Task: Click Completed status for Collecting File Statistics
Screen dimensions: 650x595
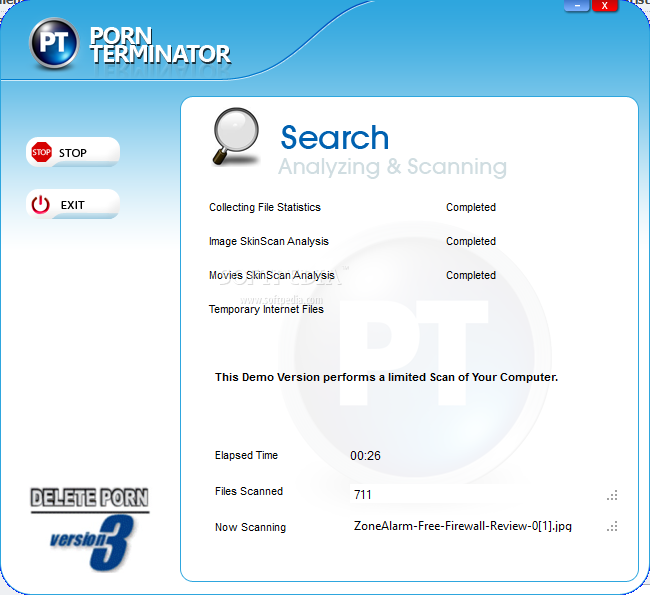Action: 471,207
